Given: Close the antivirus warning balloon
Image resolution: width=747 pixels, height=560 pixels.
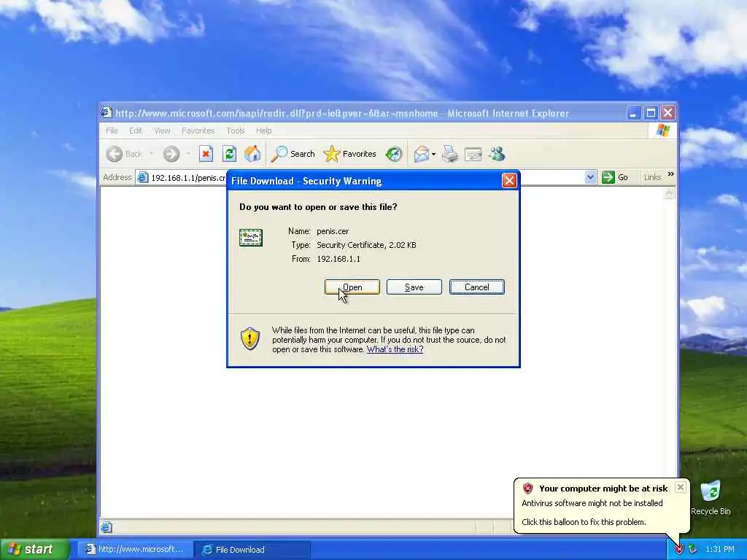Looking at the screenshot, I should point(681,487).
